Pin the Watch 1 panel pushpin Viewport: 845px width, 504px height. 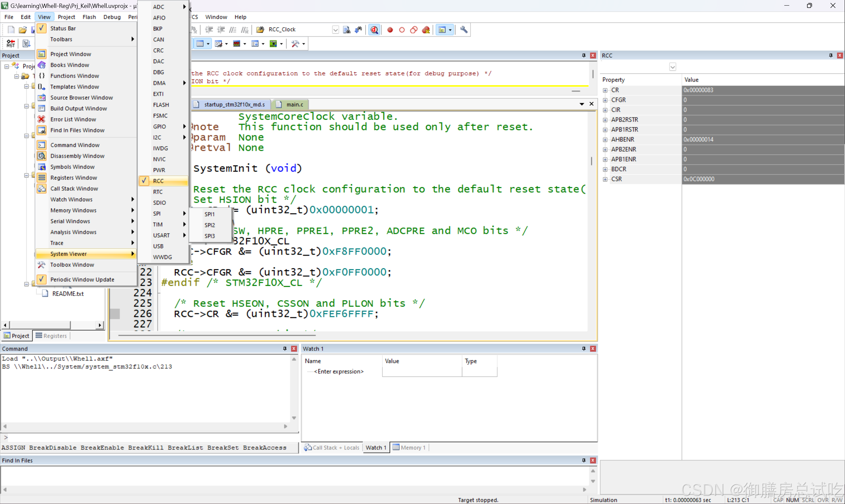[x=584, y=348]
